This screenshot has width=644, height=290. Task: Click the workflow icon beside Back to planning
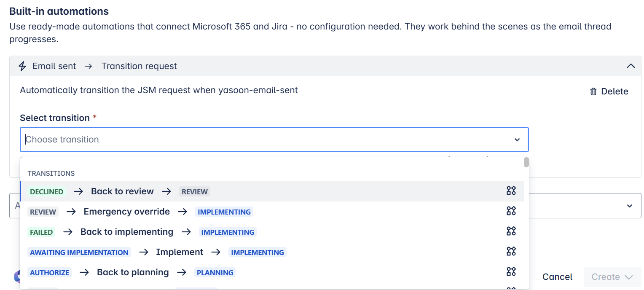click(x=511, y=272)
